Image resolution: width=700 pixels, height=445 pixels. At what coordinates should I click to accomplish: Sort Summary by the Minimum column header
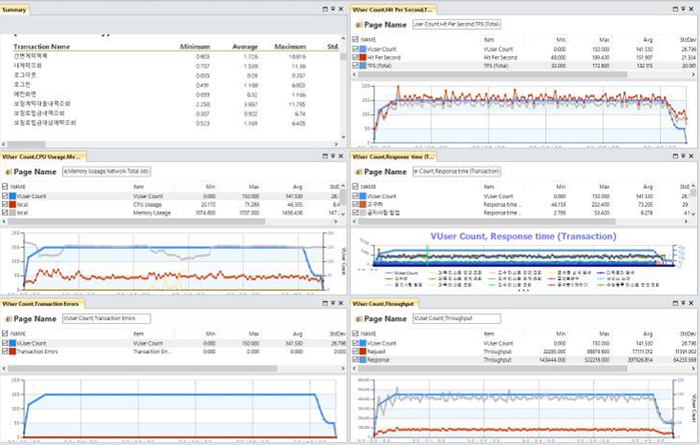[195, 46]
